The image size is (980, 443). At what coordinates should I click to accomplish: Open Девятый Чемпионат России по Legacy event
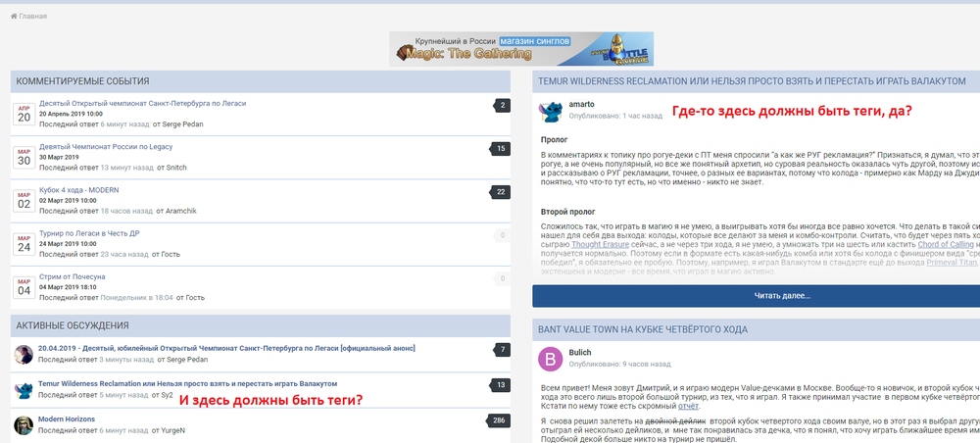[105, 146]
